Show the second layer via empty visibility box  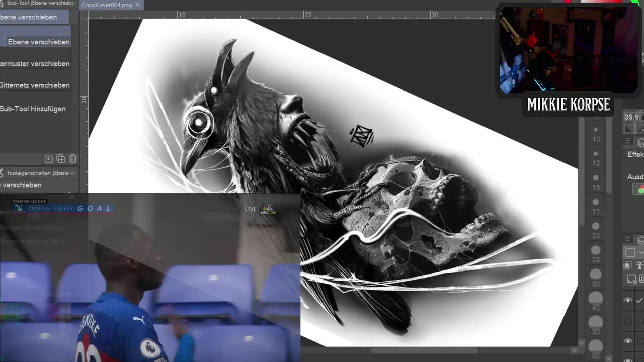[x=628, y=321]
